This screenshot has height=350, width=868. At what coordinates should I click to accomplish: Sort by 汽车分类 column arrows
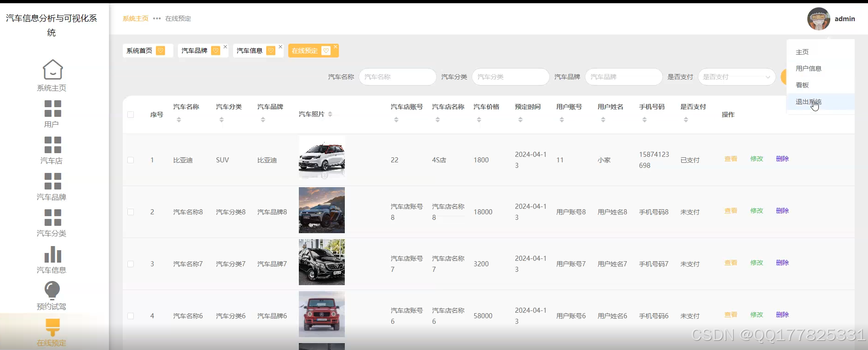[x=222, y=120]
